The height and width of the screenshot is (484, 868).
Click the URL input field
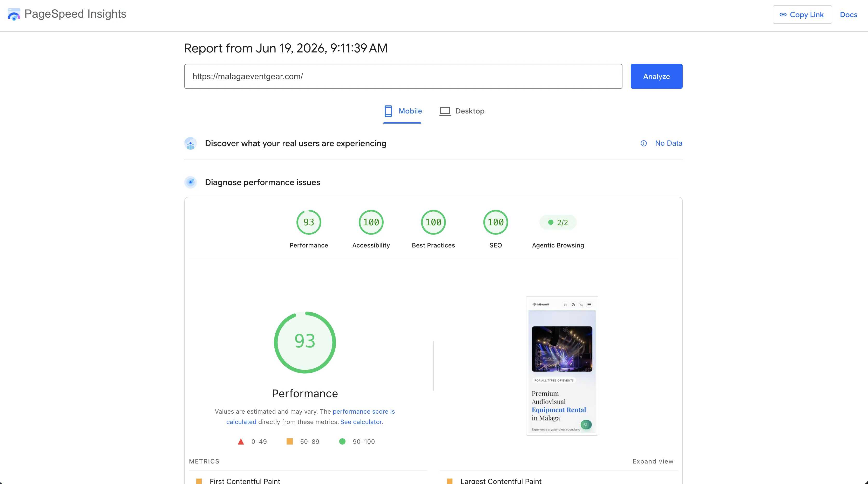click(x=403, y=77)
